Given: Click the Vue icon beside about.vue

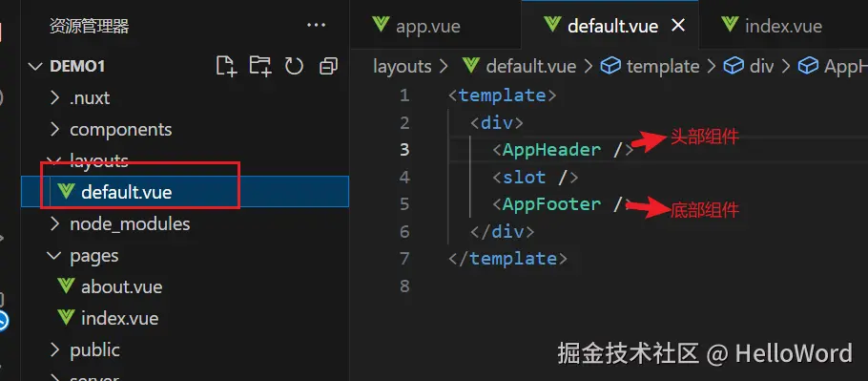Looking at the screenshot, I should click(x=67, y=286).
